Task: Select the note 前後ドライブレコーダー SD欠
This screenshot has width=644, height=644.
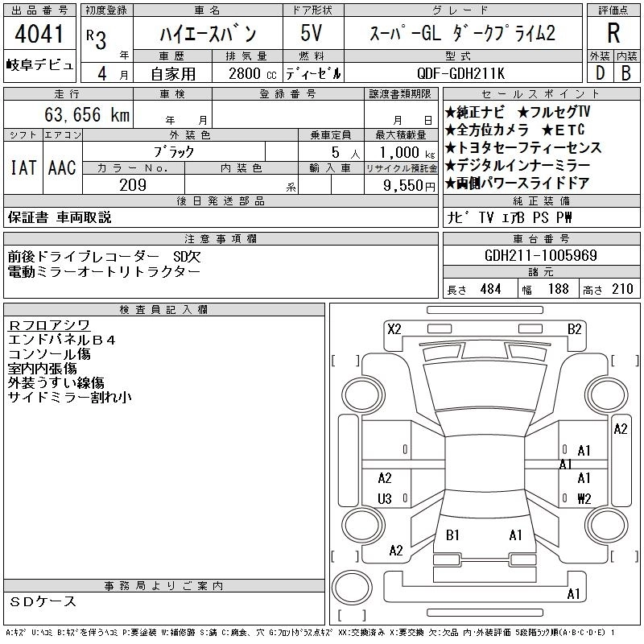Action: [x=105, y=257]
